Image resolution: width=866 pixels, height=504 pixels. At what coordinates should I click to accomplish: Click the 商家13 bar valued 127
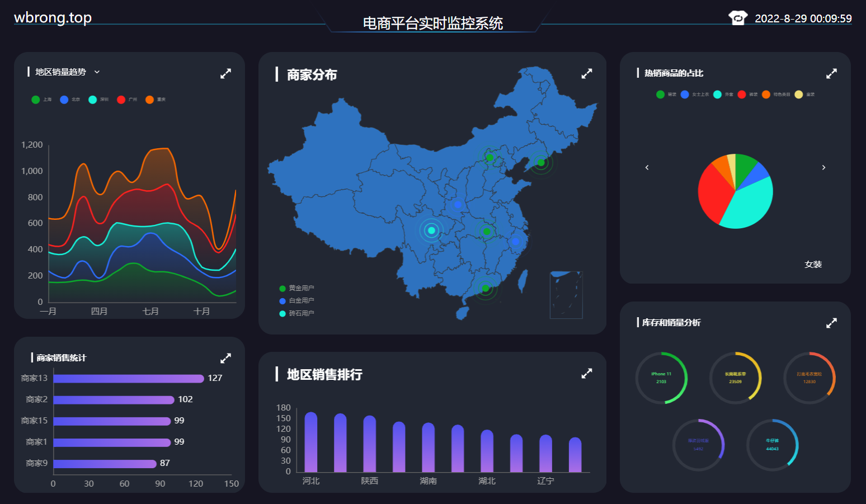pos(129,379)
